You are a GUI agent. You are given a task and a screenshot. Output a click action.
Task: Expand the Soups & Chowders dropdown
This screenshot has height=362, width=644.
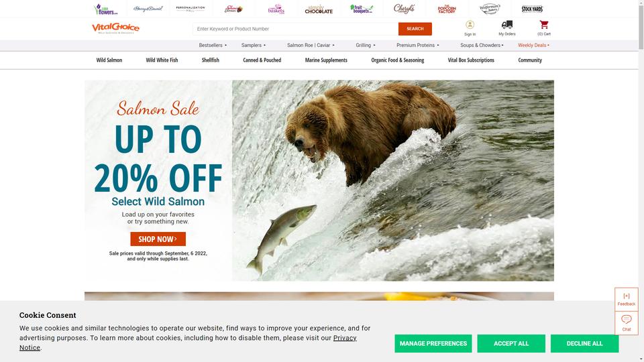click(482, 45)
